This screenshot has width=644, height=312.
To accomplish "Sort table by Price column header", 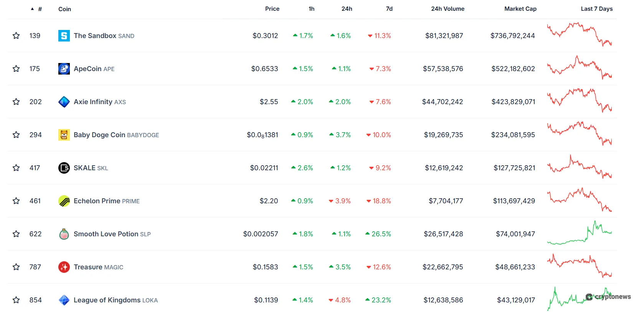I will coord(272,9).
